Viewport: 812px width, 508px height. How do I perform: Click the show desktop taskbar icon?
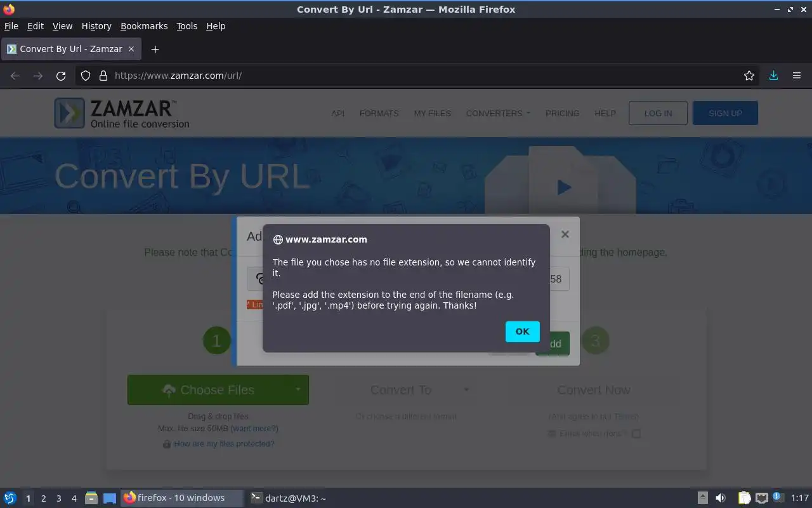(x=109, y=498)
